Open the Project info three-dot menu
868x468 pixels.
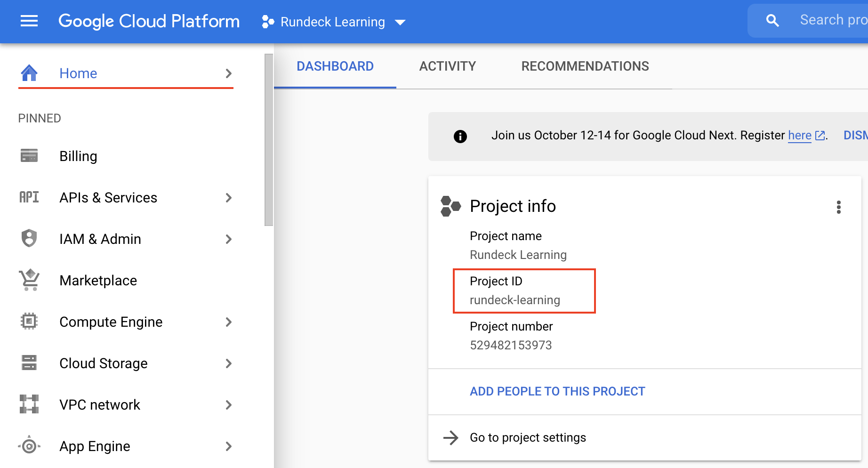(x=839, y=207)
